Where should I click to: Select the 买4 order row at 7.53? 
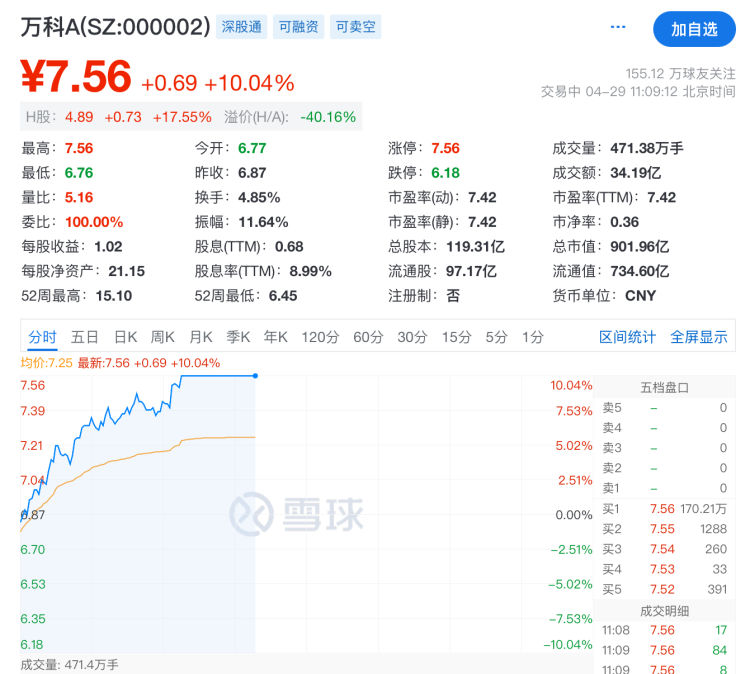664,569
